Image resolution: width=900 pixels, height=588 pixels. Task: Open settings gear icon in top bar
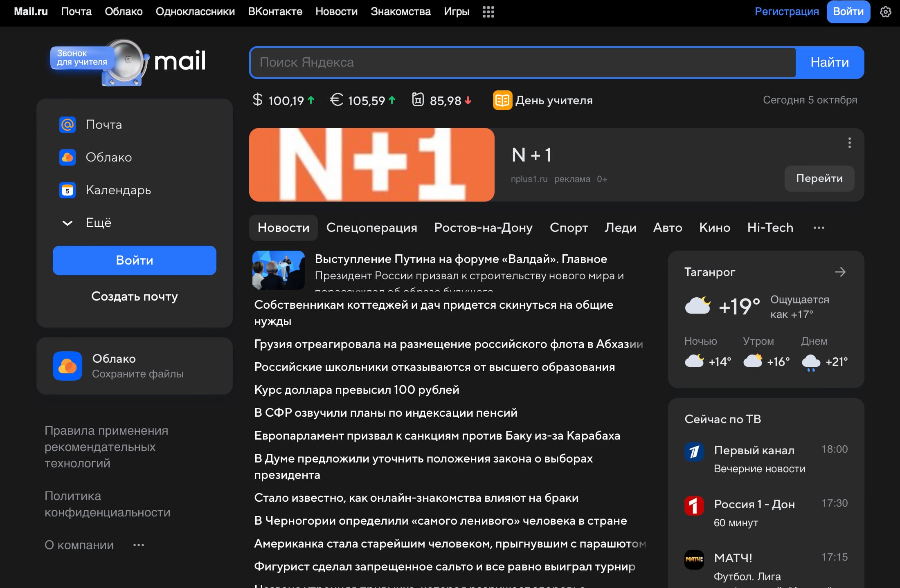[885, 12]
